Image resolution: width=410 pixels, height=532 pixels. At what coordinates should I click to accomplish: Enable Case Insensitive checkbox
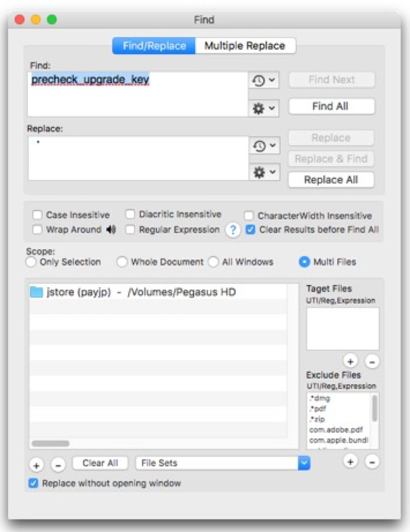[38, 215]
